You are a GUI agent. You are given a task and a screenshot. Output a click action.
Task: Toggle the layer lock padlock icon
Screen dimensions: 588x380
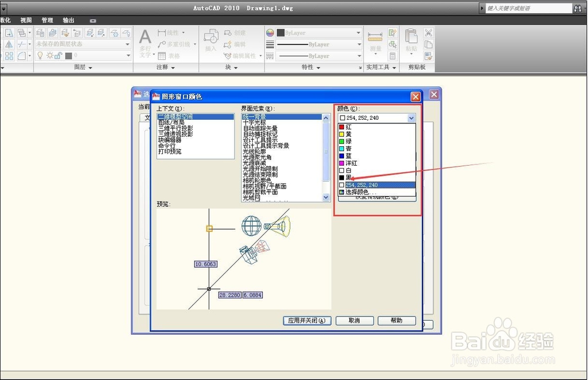click(x=58, y=56)
